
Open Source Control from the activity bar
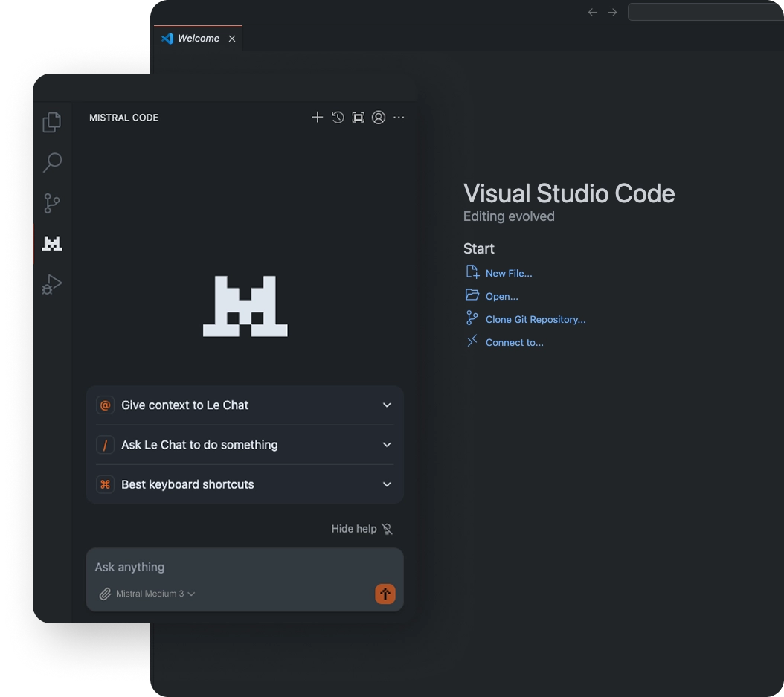click(52, 202)
